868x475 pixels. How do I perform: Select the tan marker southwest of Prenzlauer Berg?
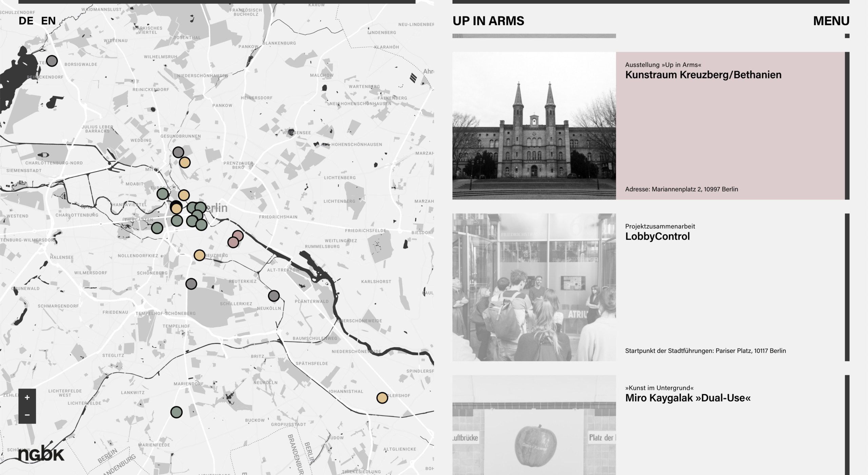click(x=185, y=163)
